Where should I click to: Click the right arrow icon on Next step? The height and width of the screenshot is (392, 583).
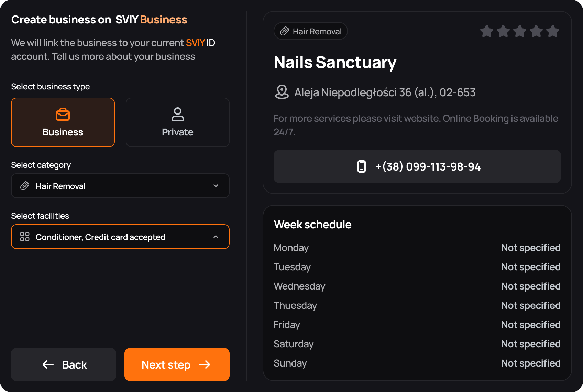(205, 364)
